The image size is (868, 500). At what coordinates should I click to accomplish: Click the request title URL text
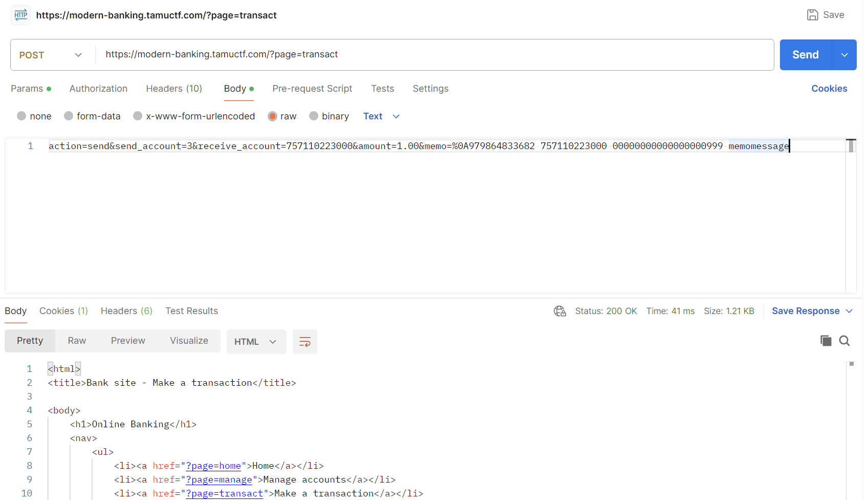tap(156, 15)
